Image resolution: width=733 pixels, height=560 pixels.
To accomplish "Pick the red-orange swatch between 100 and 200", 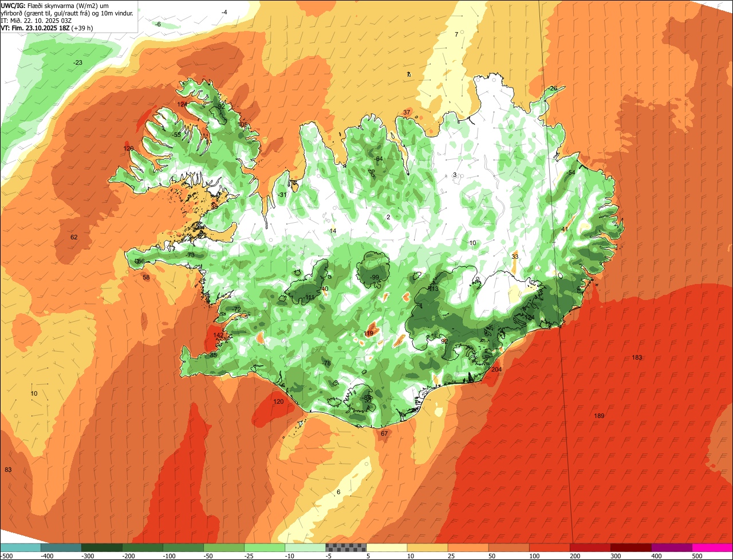I will coord(549,547).
